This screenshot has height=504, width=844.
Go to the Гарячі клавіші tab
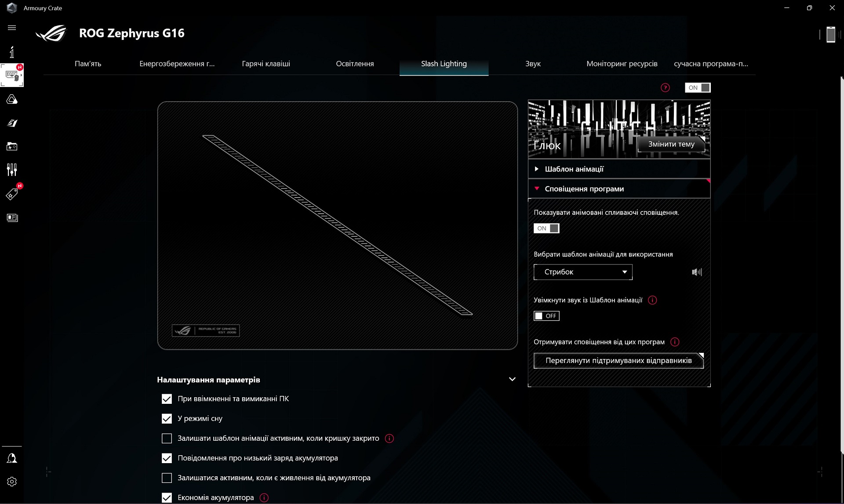(266, 64)
